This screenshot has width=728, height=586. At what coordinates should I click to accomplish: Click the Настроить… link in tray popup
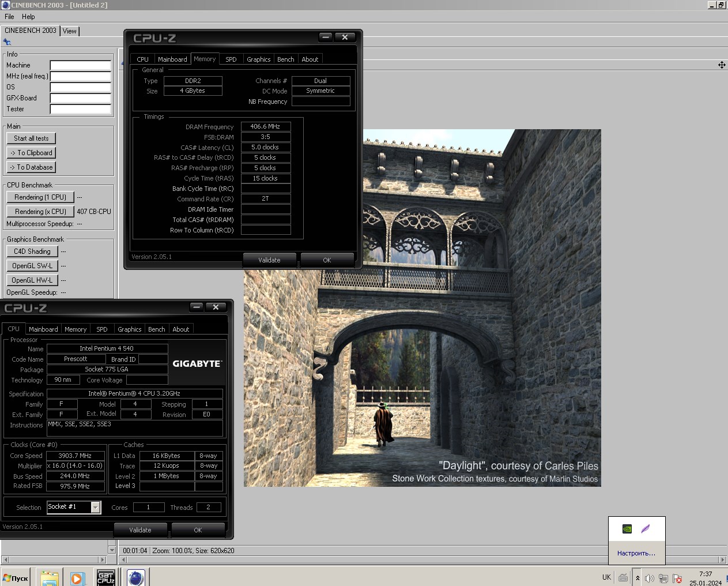pyautogui.click(x=636, y=553)
